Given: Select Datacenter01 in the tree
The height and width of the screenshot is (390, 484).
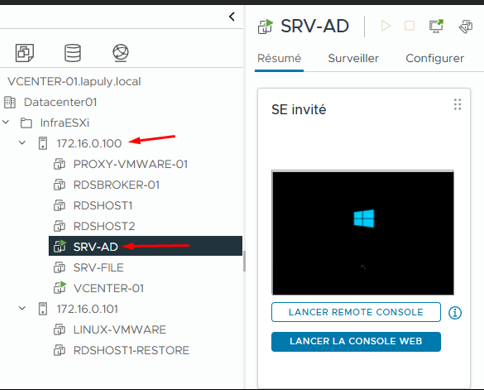Looking at the screenshot, I should pos(60,102).
